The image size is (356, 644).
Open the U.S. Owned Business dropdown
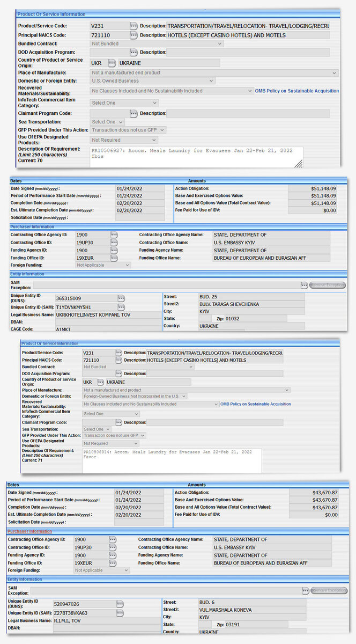pyautogui.click(x=153, y=81)
